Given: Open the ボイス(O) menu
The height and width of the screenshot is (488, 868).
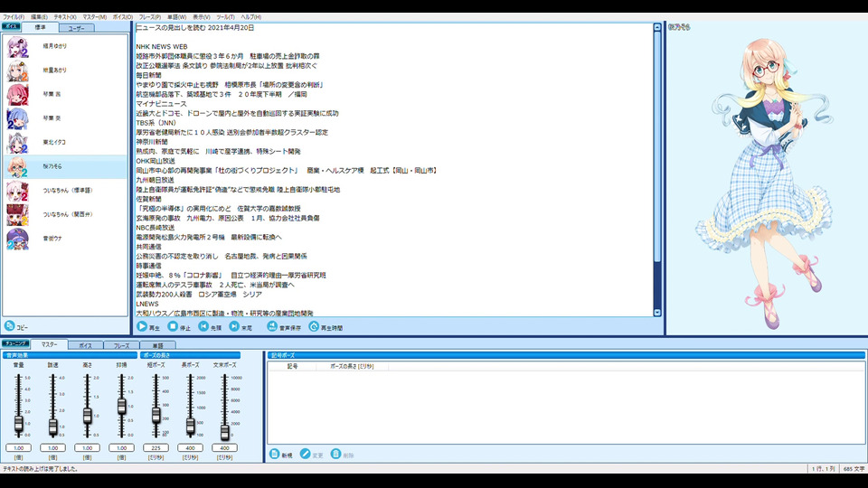Looking at the screenshot, I should [x=123, y=17].
